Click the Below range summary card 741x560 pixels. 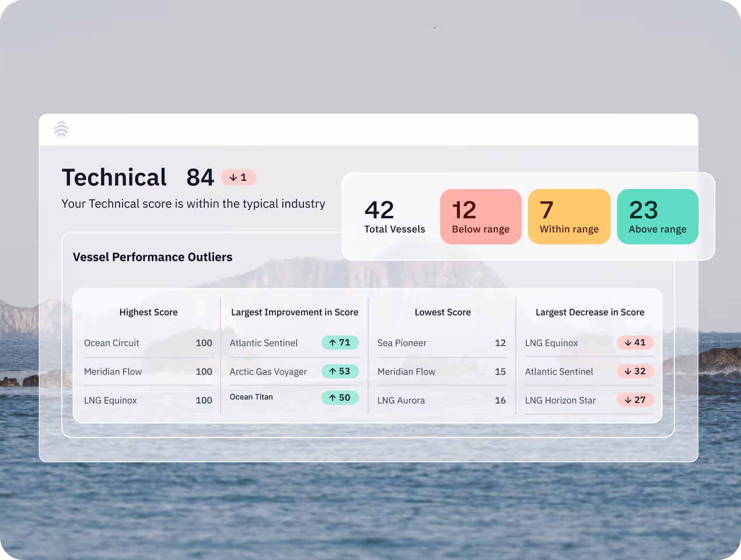[x=481, y=216]
